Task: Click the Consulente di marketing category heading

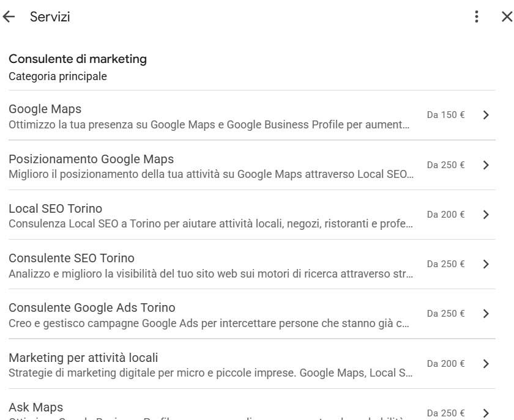Action: click(x=78, y=59)
